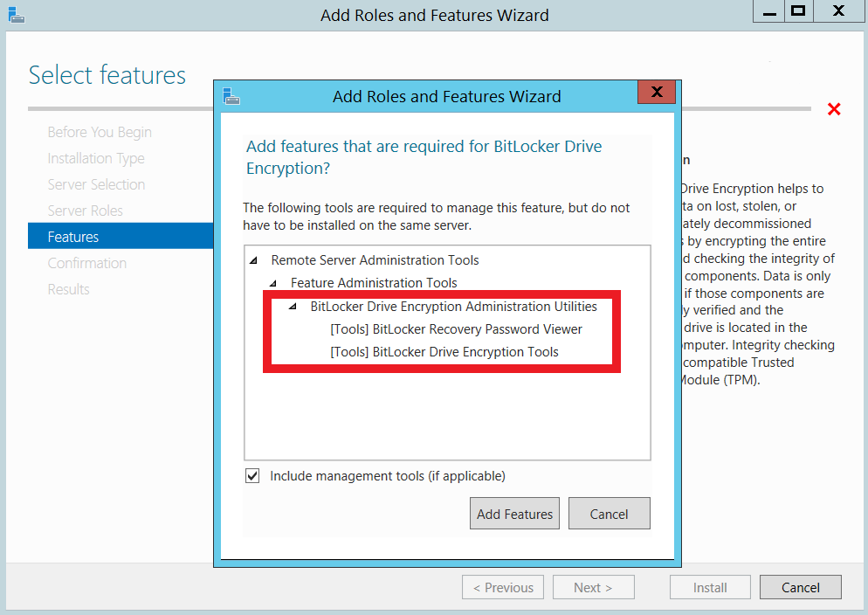Image resolution: width=868 pixels, height=615 pixels.
Task: Click the wizard icon in main window title bar
Action: (x=17, y=15)
